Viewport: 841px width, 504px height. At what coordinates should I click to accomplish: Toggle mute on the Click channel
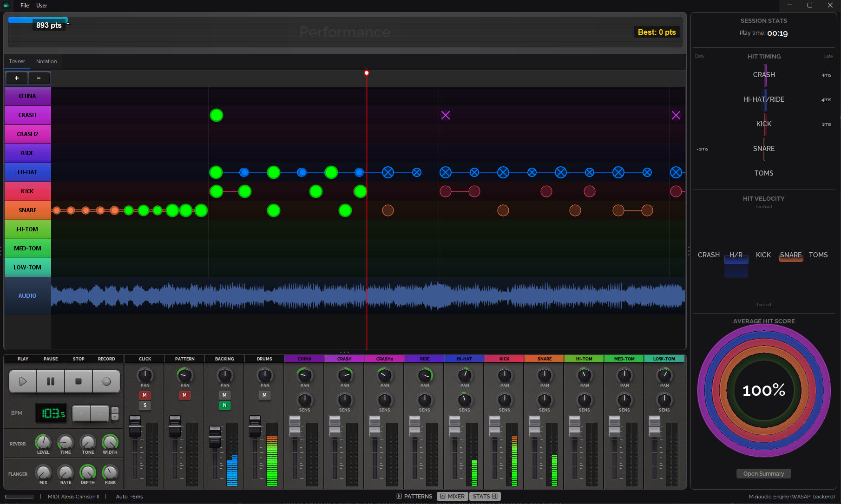coord(145,395)
